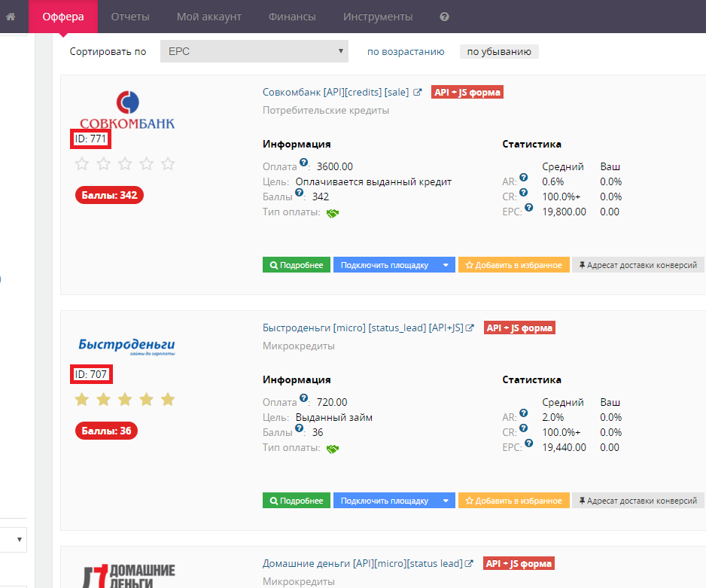
Task: Sort по возрастанию
Action: point(406,52)
